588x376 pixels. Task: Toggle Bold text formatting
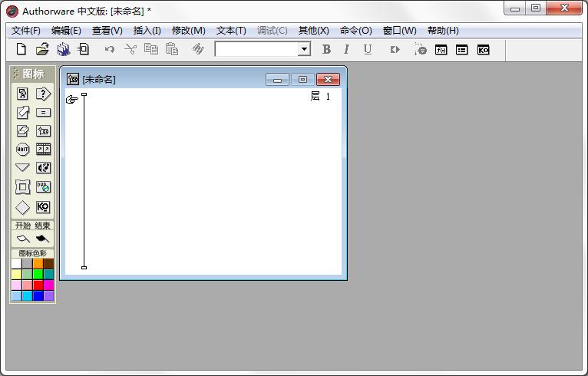(x=326, y=49)
